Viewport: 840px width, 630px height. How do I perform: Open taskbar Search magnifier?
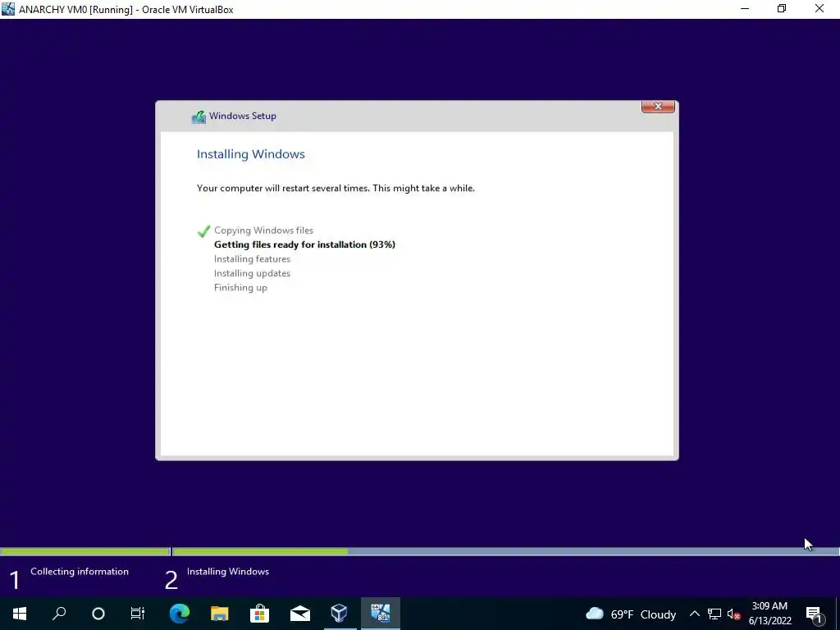(59, 614)
